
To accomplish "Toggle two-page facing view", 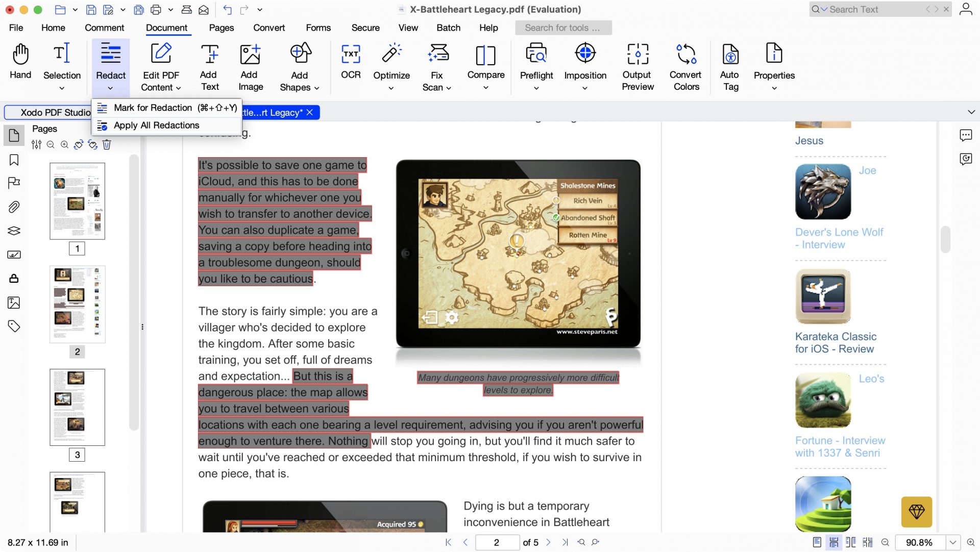I will pyautogui.click(x=851, y=542).
